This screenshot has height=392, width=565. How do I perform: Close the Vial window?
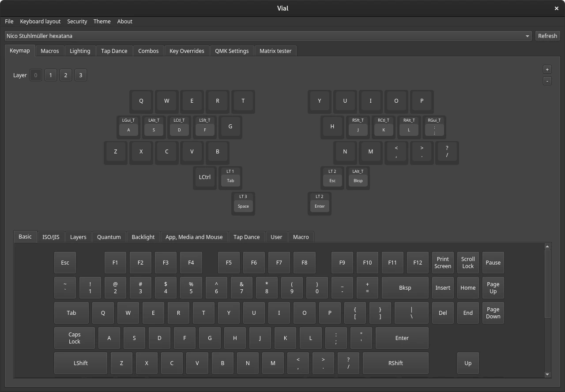coord(556,8)
